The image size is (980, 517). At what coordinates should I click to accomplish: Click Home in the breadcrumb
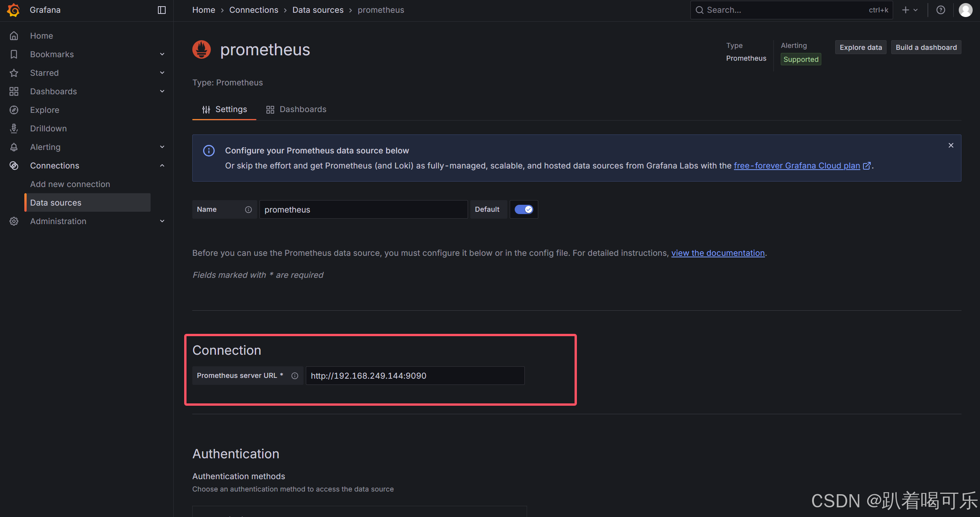(203, 10)
